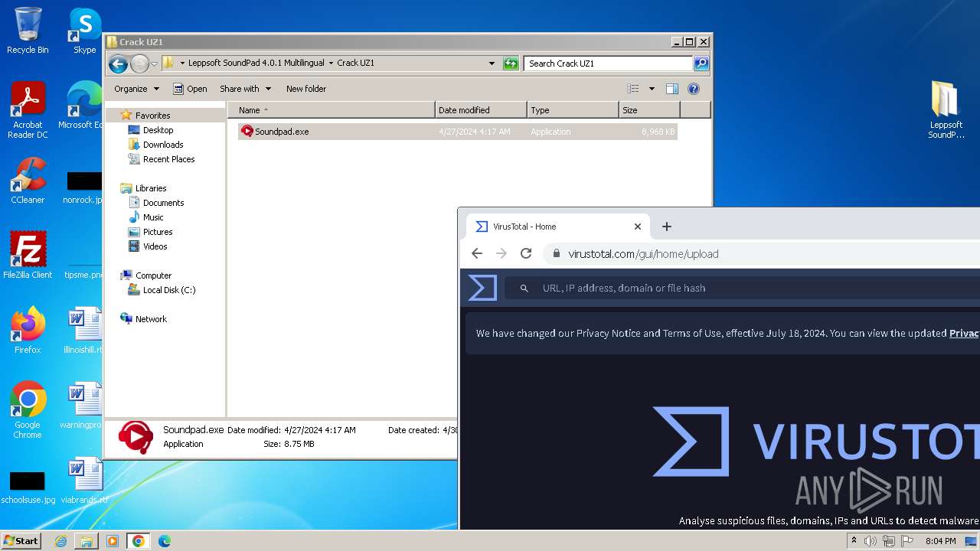Click the VirusTotal sigma logo icon
This screenshot has height=551, width=980.
coord(482,288)
